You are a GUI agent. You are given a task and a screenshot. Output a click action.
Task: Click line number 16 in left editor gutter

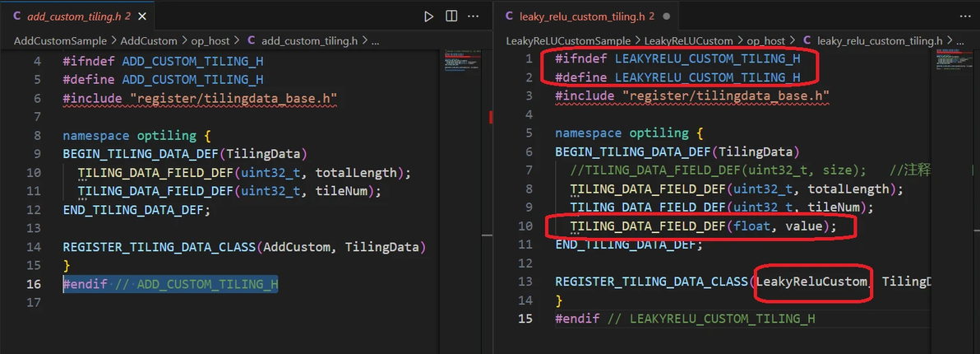34,284
